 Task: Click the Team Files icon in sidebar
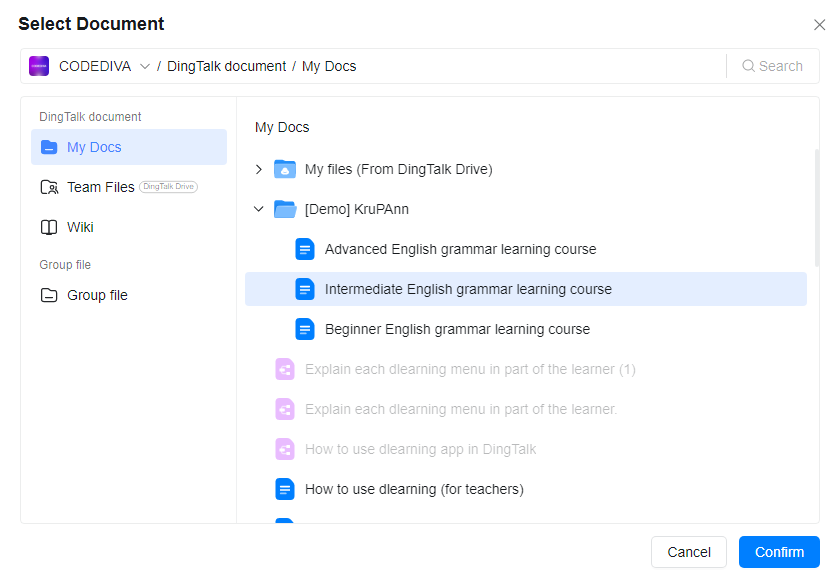49,187
